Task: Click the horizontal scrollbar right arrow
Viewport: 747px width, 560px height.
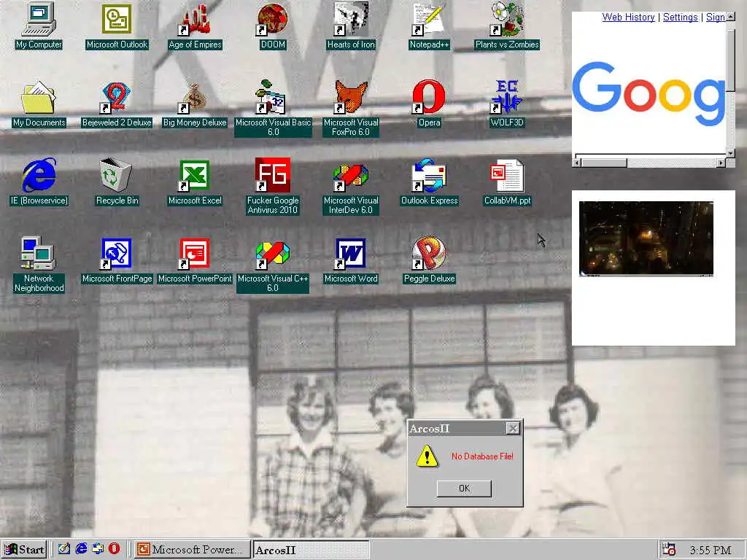Action: pyautogui.click(x=721, y=163)
